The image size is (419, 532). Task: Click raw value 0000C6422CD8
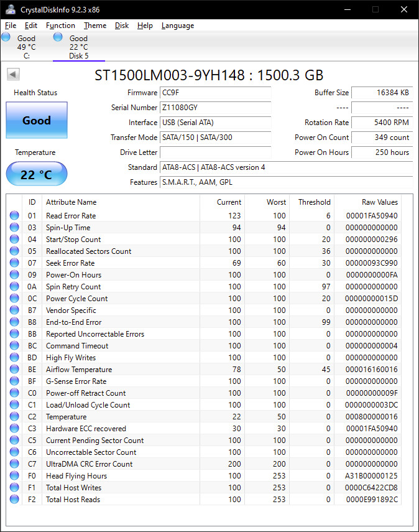371,488
